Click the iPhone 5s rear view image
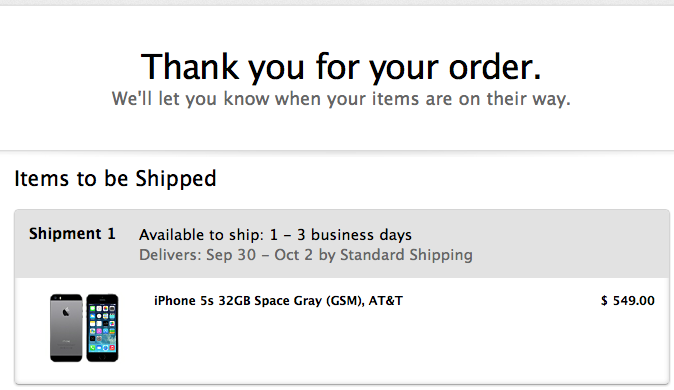674x390 pixels. coord(66,328)
